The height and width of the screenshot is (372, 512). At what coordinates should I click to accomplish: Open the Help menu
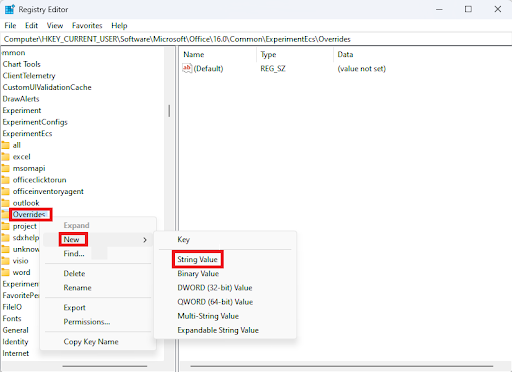pyautogui.click(x=119, y=26)
